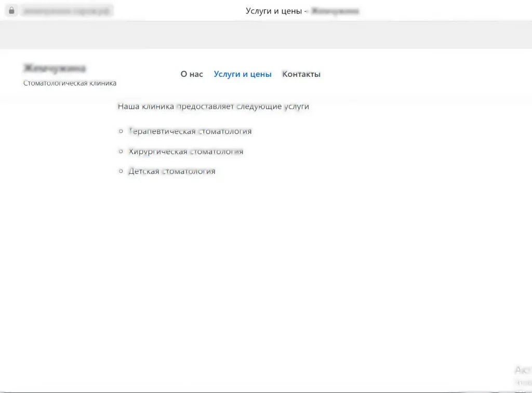
Task: Click the 'Стоматологическая клиника' tagline
Action: point(70,83)
